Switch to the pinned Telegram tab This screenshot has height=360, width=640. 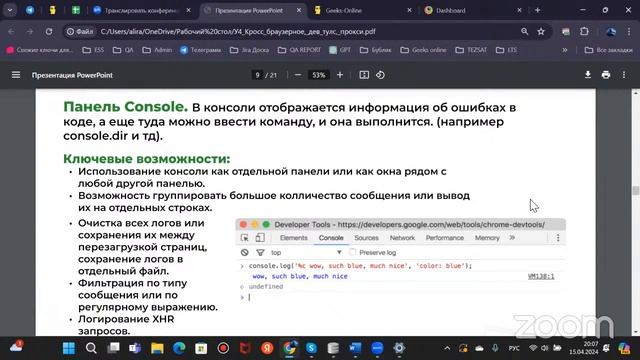[30, 11]
